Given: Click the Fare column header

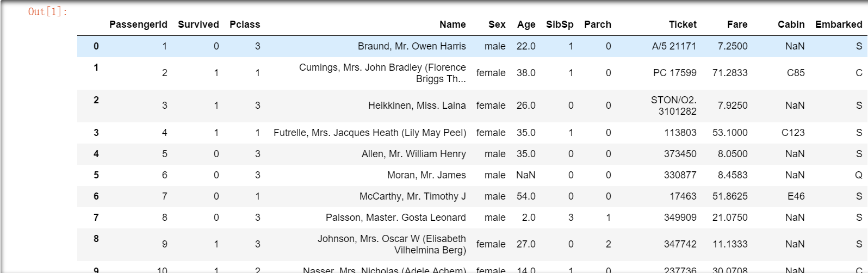Looking at the screenshot, I should click(737, 24).
